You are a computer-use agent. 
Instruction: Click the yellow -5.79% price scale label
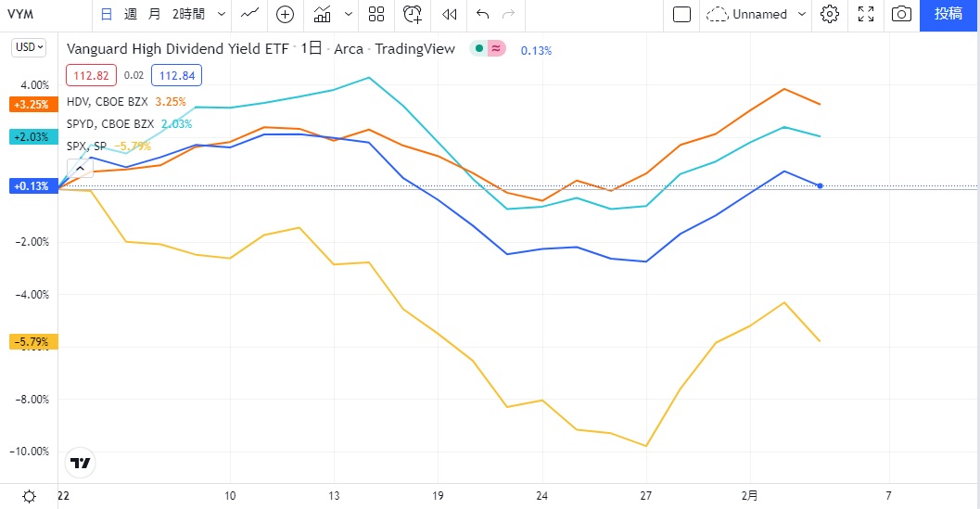point(33,342)
